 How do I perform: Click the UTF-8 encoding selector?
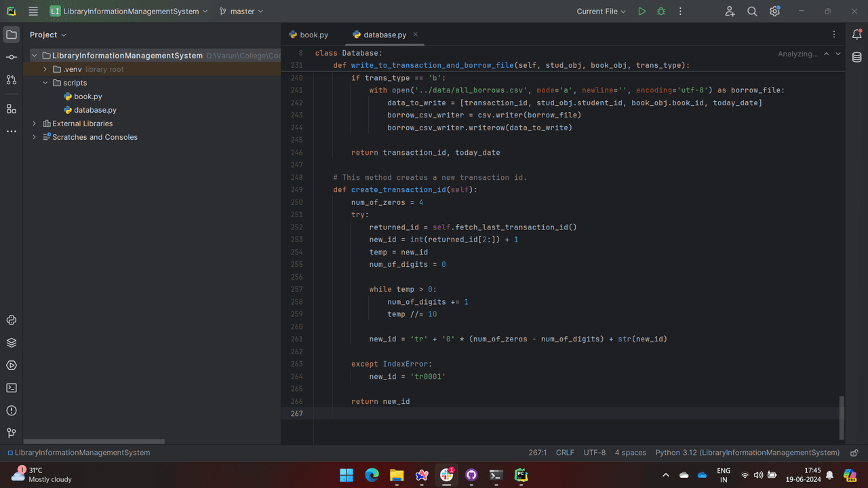[x=594, y=453]
